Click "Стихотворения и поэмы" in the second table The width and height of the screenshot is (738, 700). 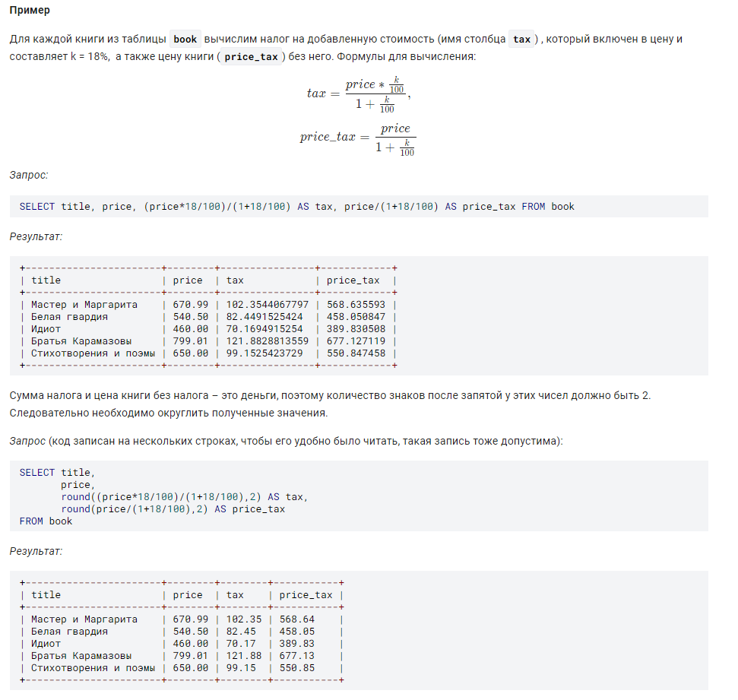coord(93,668)
